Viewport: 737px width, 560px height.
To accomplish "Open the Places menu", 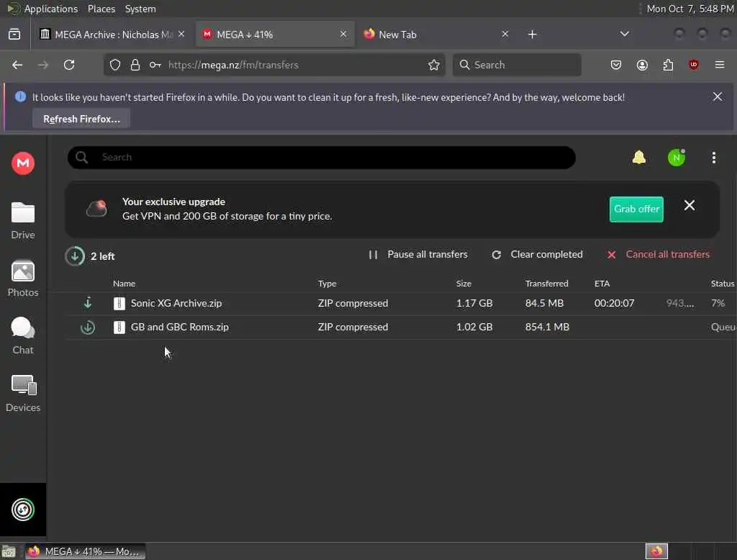I will (101, 9).
